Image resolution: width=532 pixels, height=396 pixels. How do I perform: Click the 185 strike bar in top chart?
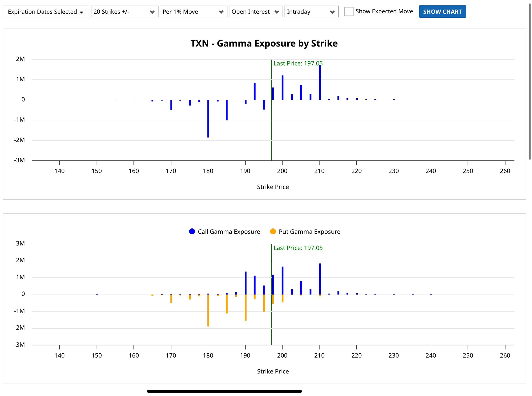pyautogui.click(x=227, y=110)
